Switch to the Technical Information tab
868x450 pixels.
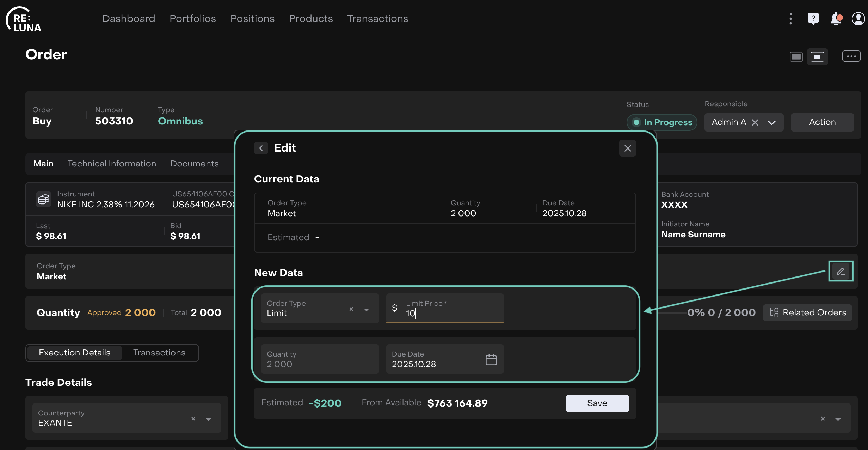112,164
